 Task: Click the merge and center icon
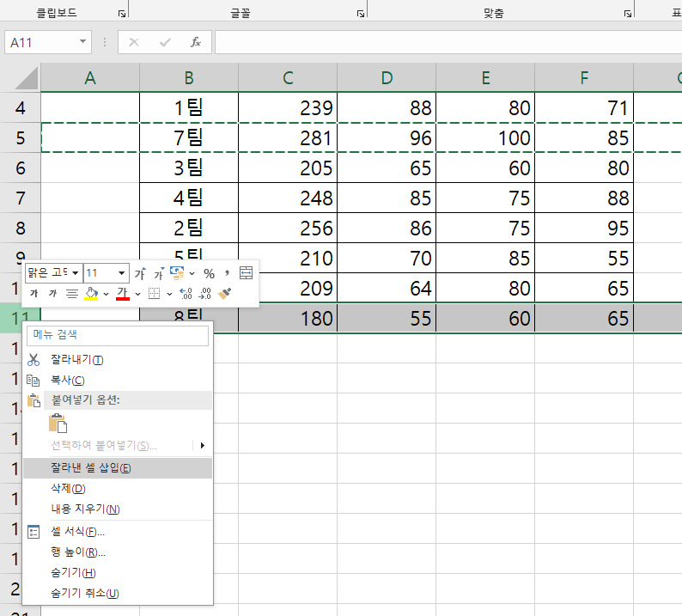pos(247,273)
